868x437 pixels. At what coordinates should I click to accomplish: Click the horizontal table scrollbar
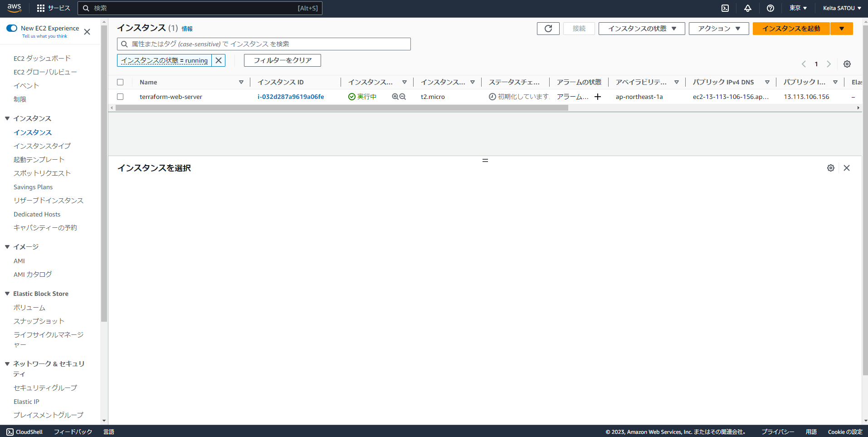pos(341,108)
